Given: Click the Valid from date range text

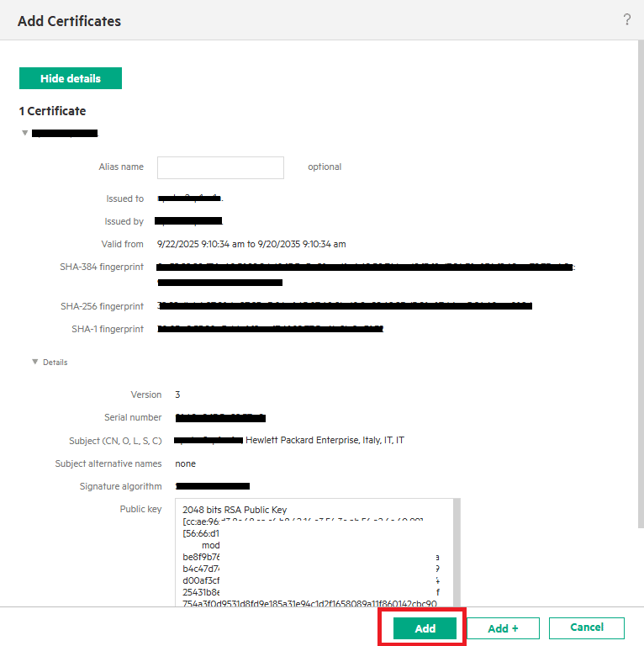Looking at the screenshot, I should click(251, 244).
